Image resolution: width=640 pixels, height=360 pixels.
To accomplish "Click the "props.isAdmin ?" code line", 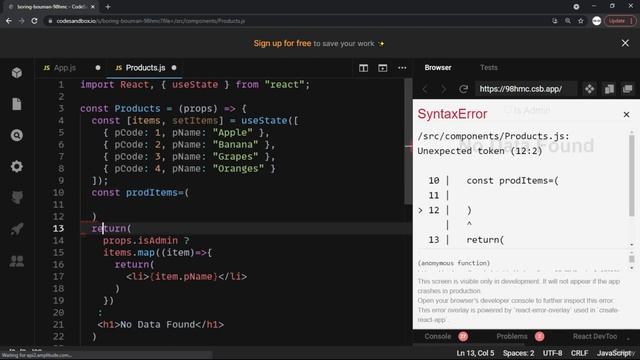I will (146, 241).
